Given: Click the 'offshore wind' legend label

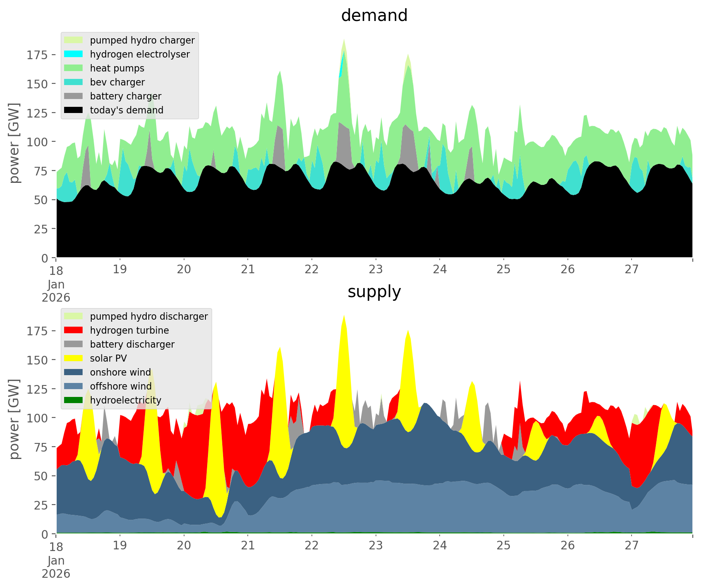Looking at the screenshot, I should (x=121, y=386).
